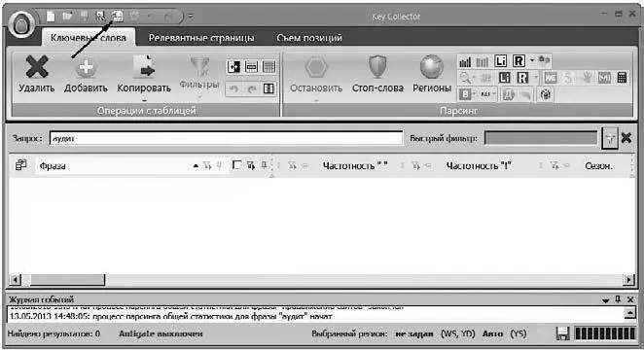Expand the kei dropdown in Парсинг

[494, 94]
